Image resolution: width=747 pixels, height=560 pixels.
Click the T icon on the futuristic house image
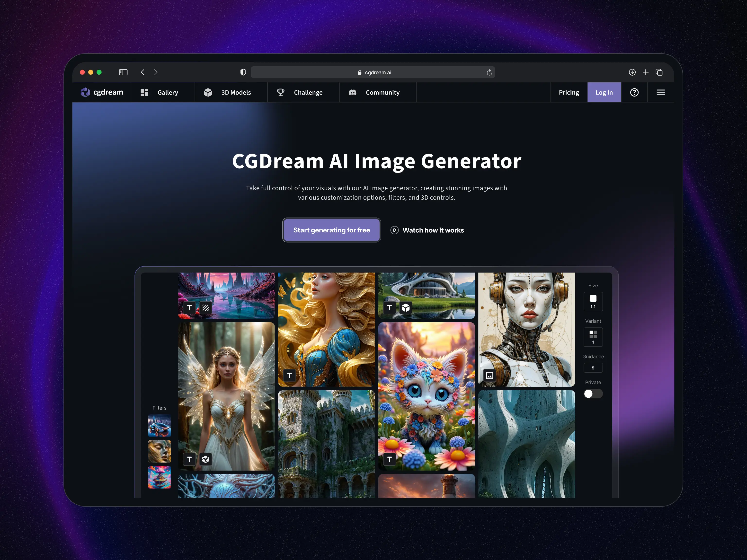pyautogui.click(x=389, y=307)
